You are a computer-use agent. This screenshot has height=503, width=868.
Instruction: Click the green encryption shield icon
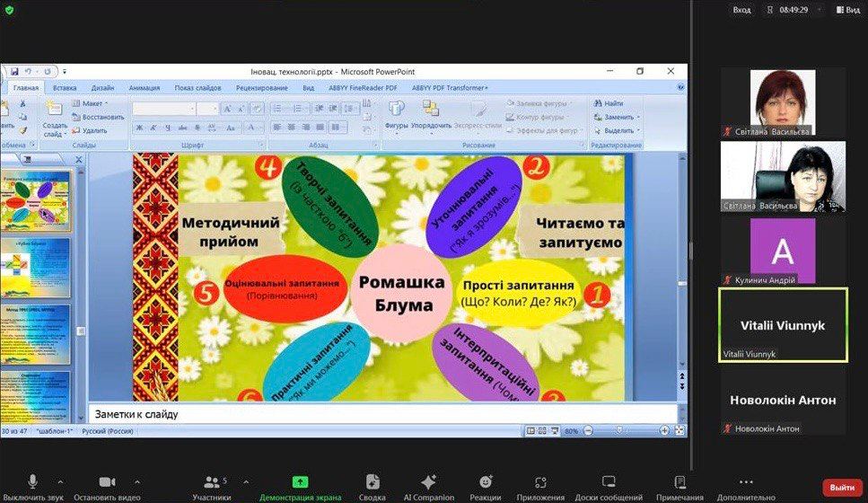[x=10, y=10]
